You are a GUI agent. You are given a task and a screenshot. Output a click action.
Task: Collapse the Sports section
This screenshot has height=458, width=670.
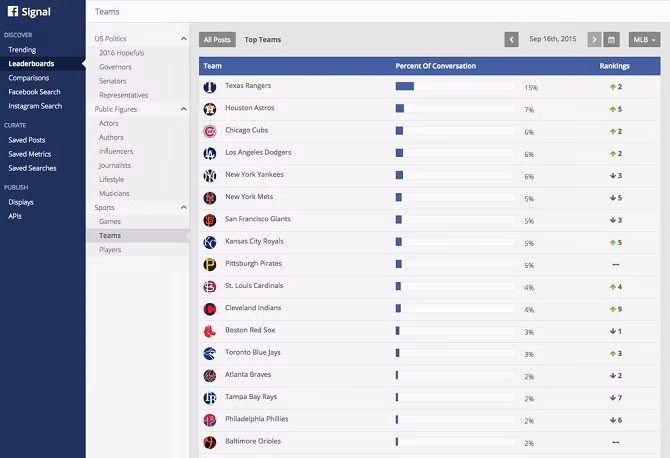tap(184, 207)
